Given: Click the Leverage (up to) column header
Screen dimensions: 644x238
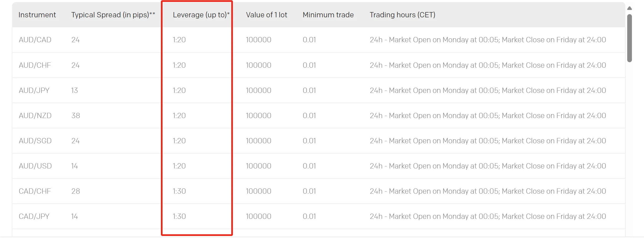Looking at the screenshot, I should coord(201,15).
